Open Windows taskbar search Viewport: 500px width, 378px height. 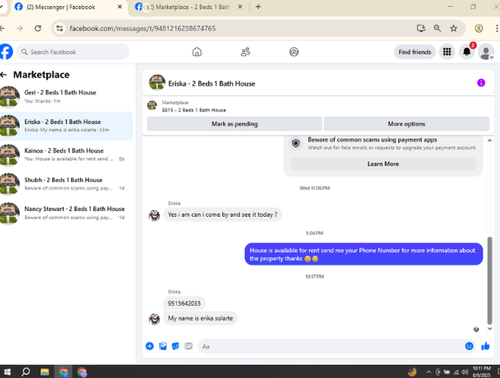click(25, 372)
